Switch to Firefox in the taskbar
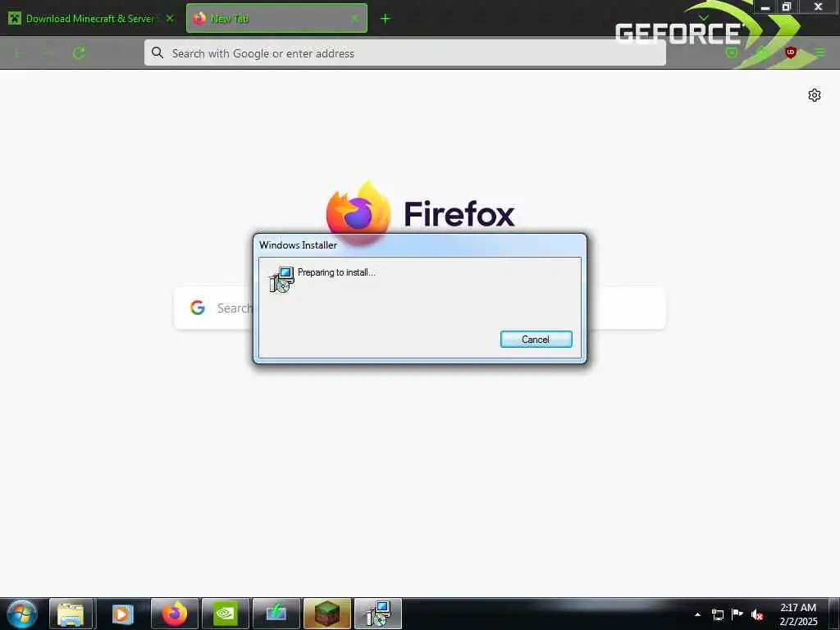Screen dimensions: 840x630 point(175,614)
